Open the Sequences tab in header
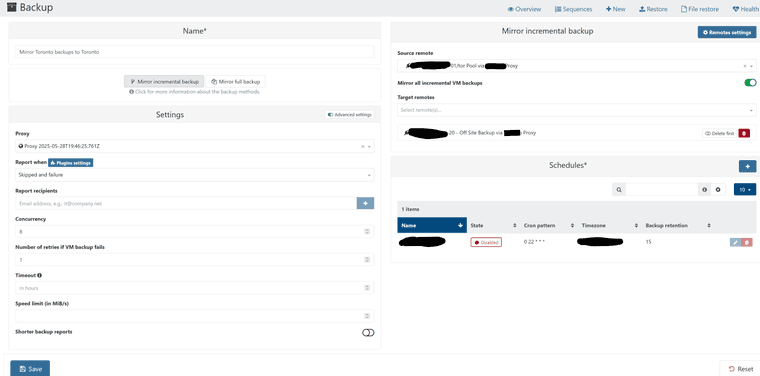The height and width of the screenshot is (376, 760). 573,9
